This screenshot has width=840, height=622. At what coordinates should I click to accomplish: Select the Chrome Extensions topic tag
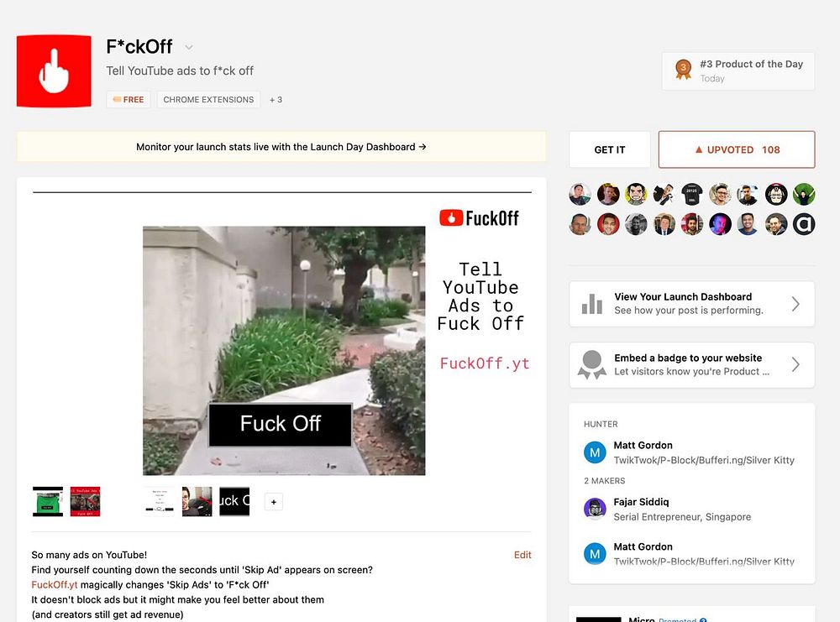(x=208, y=100)
